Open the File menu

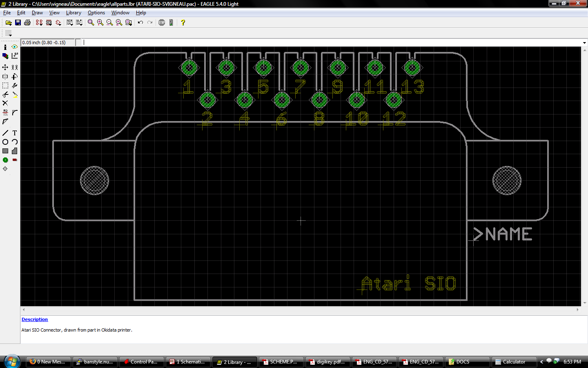click(x=7, y=13)
